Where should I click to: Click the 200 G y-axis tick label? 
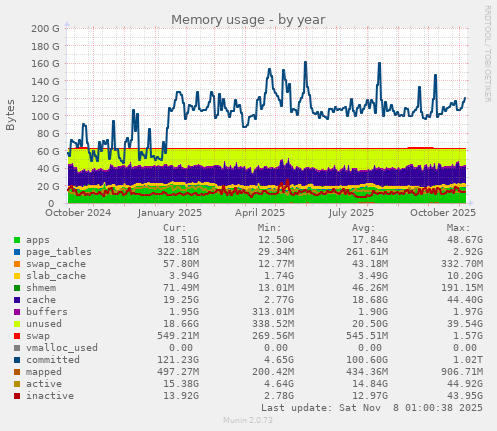coord(45,28)
